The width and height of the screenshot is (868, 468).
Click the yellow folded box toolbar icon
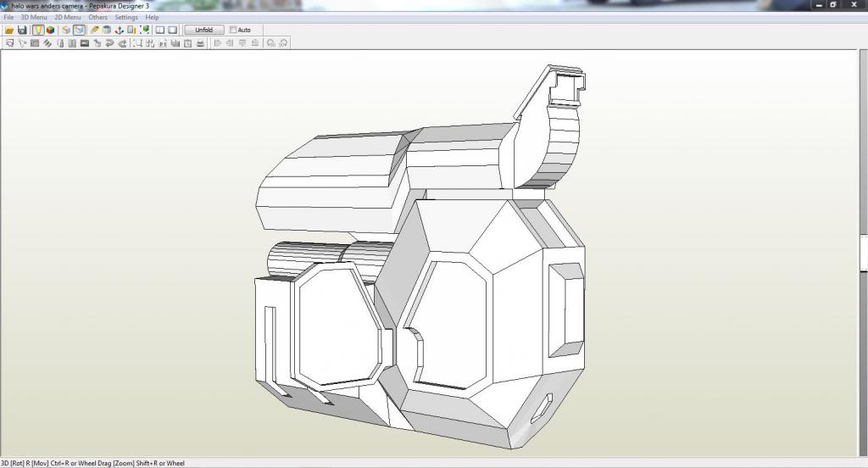[66, 30]
